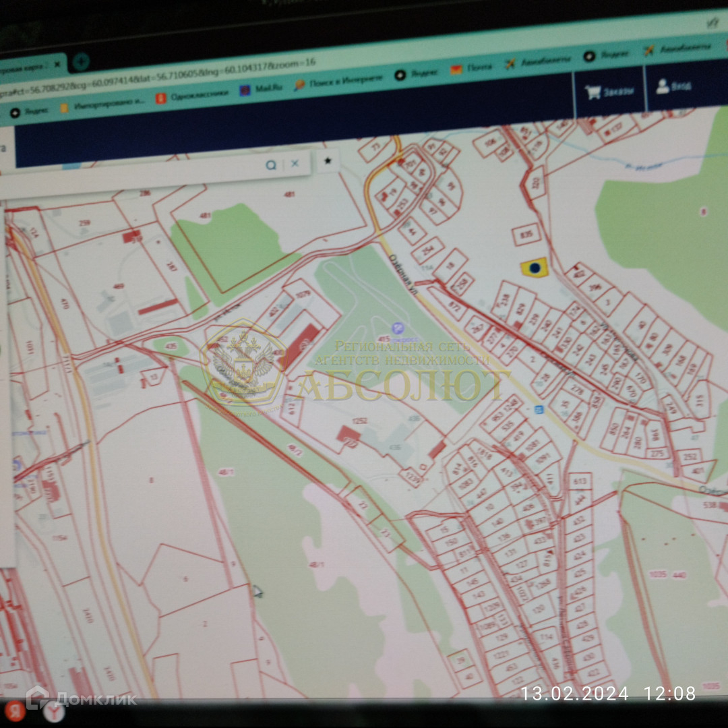728x728 pixels.
Task: Open Яндекс bookmark left of Импортировано folder
Action: point(29,111)
